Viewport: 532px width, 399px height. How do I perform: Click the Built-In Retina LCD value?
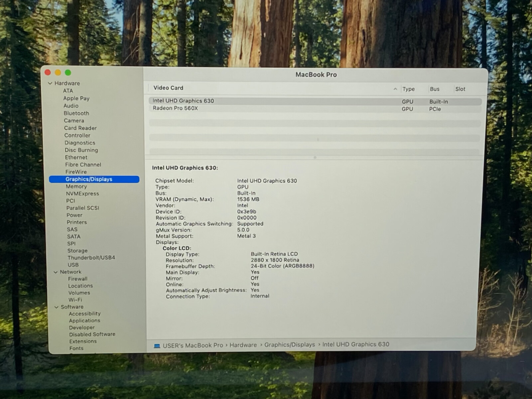coord(274,254)
